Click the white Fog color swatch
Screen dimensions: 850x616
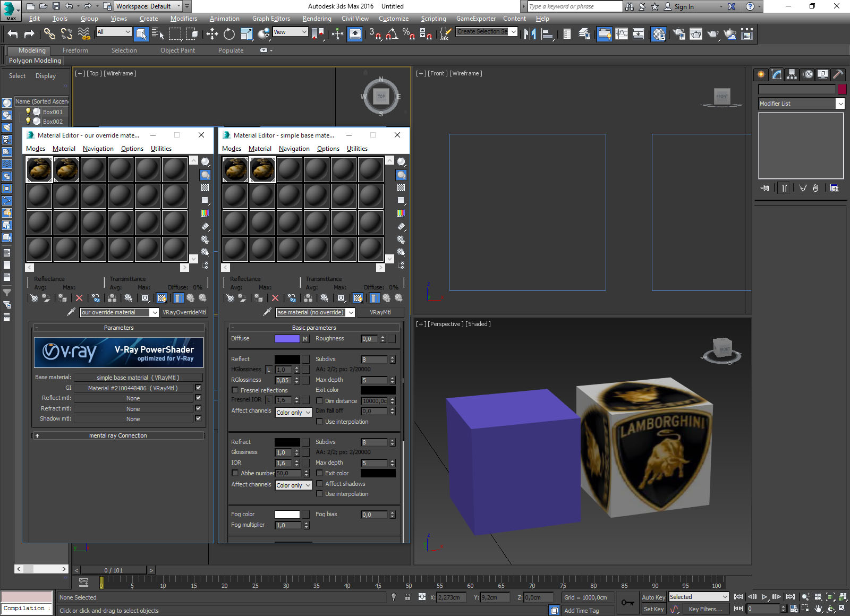(287, 515)
